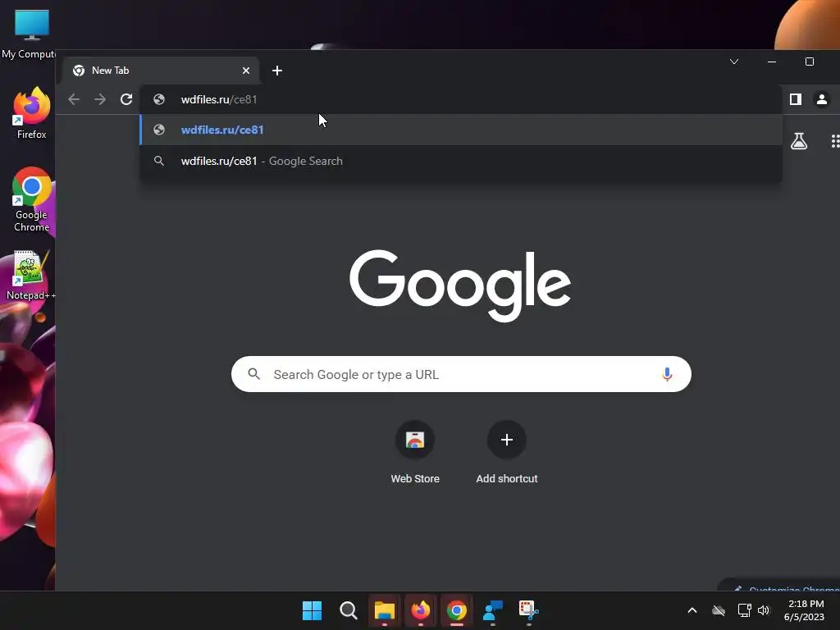Open volume control tray icon
Viewport: 840px width, 630px height.
[x=764, y=610]
